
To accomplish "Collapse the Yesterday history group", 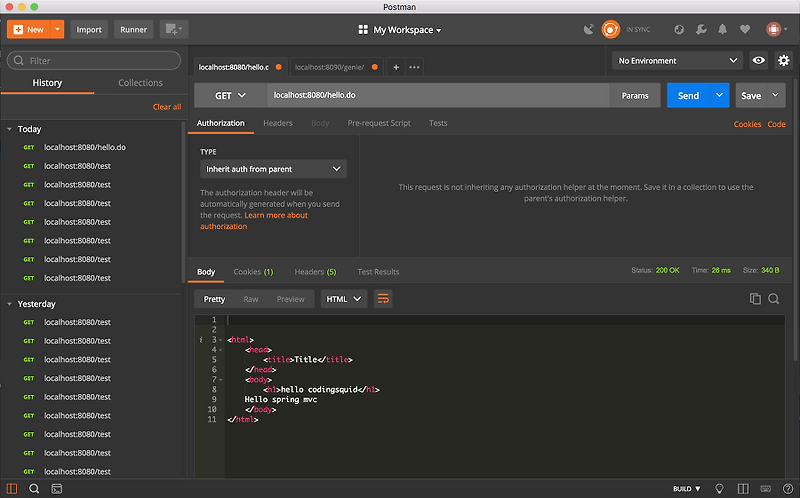I will [x=9, y=304].
